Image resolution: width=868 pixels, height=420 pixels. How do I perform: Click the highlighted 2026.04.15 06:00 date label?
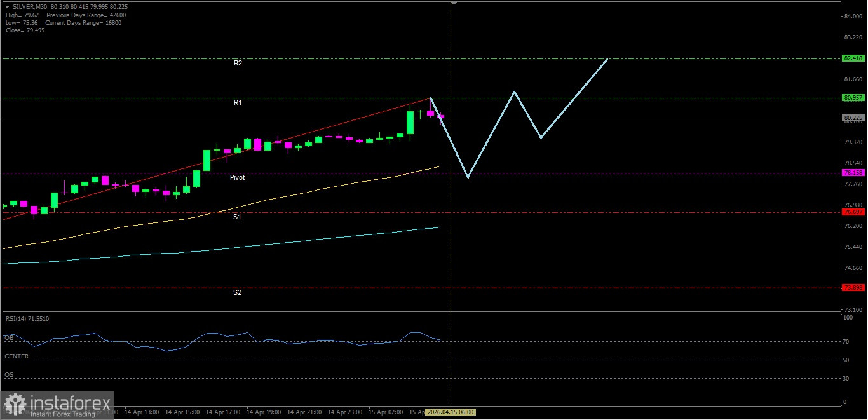point(449,412)
